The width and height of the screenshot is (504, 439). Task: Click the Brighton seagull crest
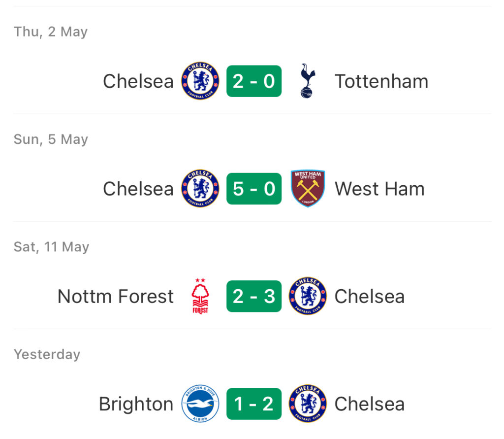click(200, 403)
